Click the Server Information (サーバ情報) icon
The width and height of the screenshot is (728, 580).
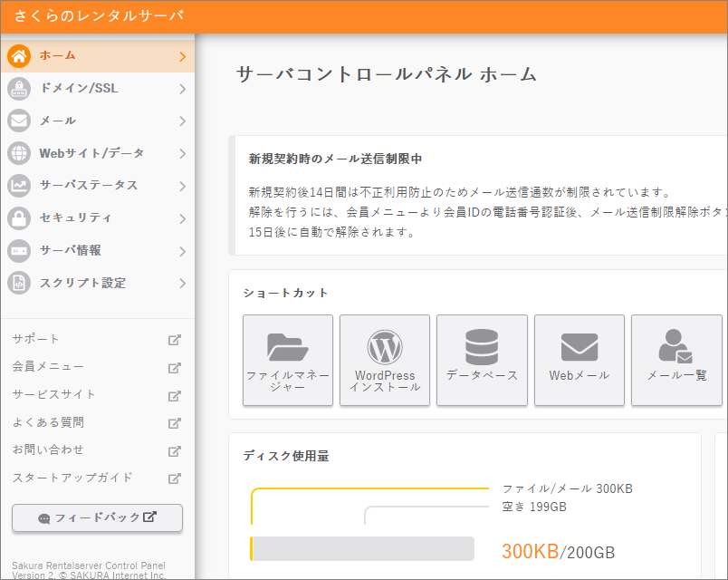19,251
